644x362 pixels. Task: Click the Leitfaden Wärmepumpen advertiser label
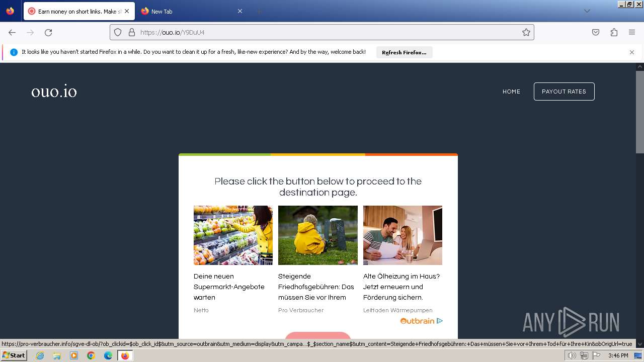click(x=397, y=310)
